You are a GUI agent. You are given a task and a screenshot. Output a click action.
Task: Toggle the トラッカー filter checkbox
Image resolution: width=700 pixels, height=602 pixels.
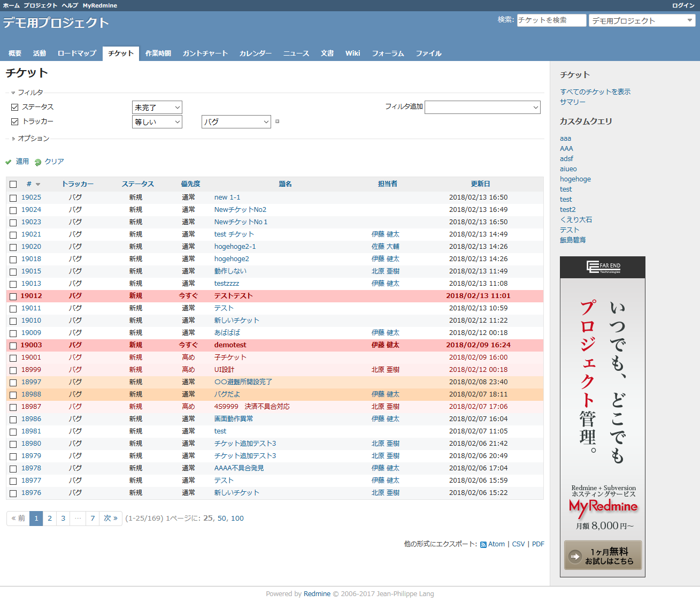15,121
